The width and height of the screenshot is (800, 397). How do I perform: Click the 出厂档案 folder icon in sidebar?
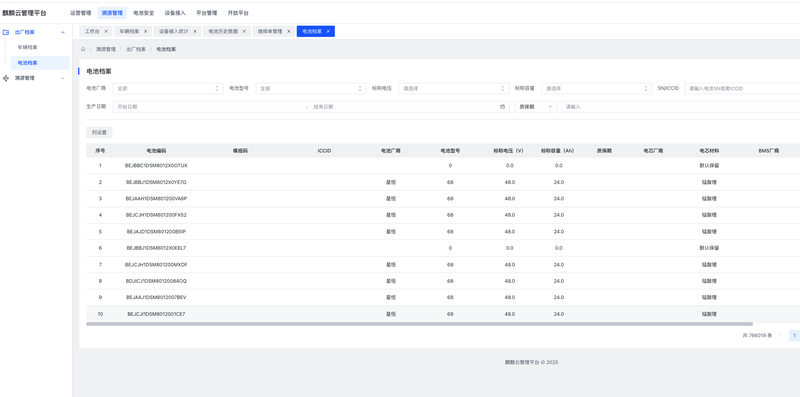click(6, 32)
